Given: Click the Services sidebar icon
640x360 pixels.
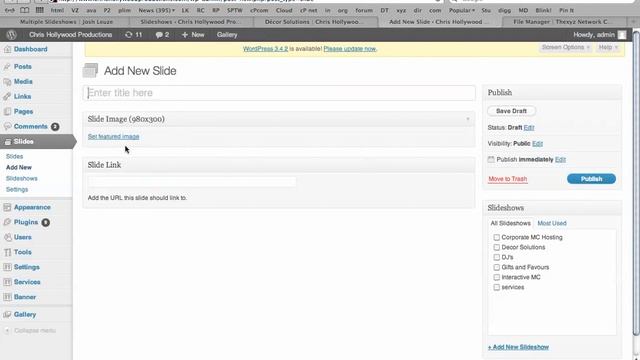Looking at the screenshot, I should click(x=7, y=282).
